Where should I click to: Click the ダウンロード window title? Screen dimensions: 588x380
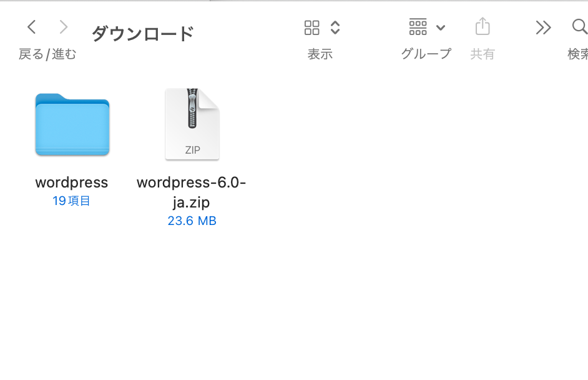pos(143,33)
